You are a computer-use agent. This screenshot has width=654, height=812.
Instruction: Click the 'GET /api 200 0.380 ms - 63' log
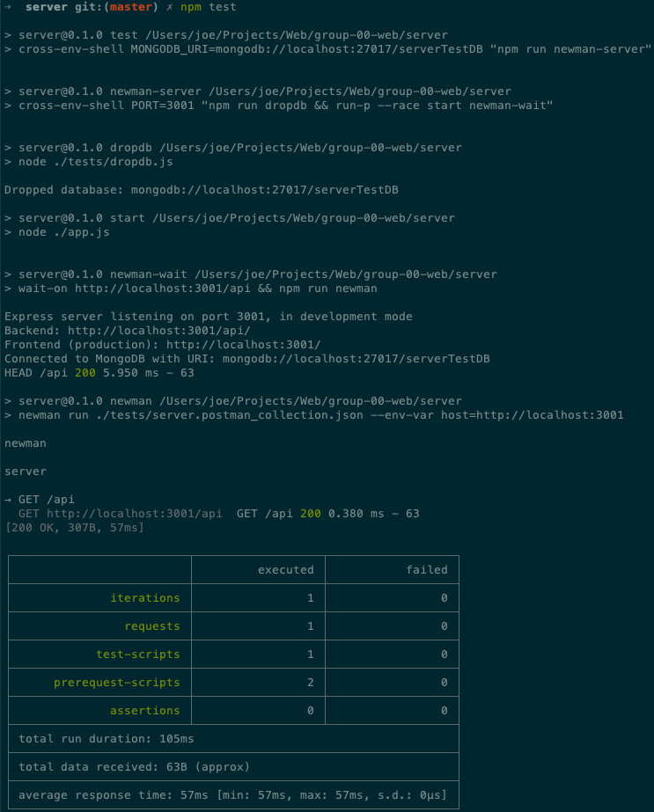tap(328, 514)
